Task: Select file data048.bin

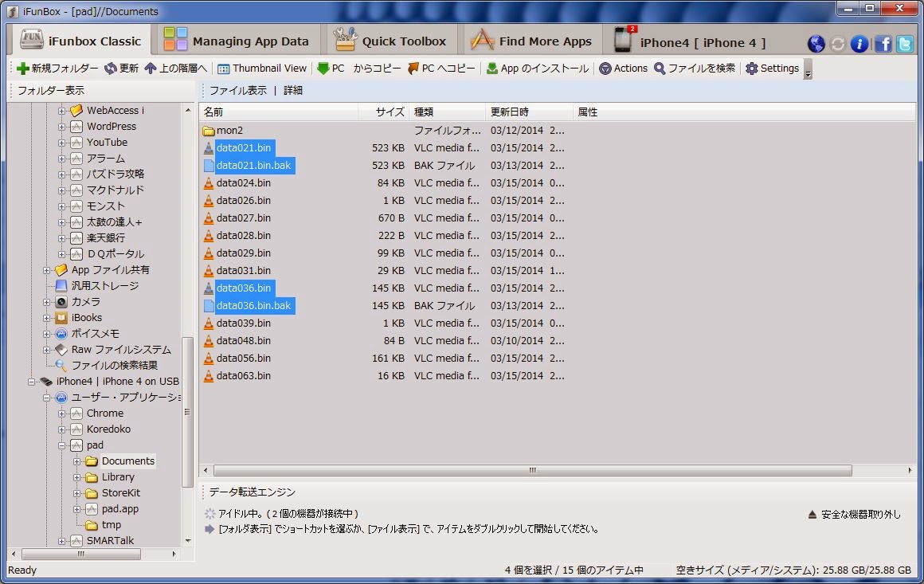Action: pos(244,341)
